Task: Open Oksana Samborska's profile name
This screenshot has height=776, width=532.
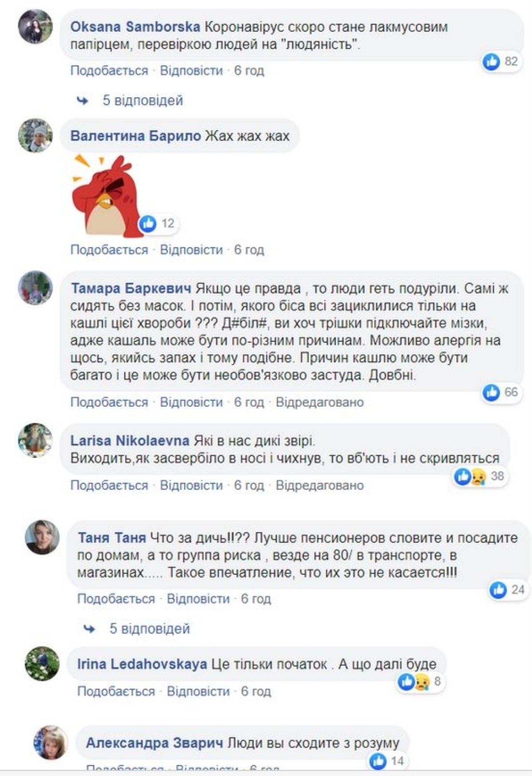Action: click(135, 27)
